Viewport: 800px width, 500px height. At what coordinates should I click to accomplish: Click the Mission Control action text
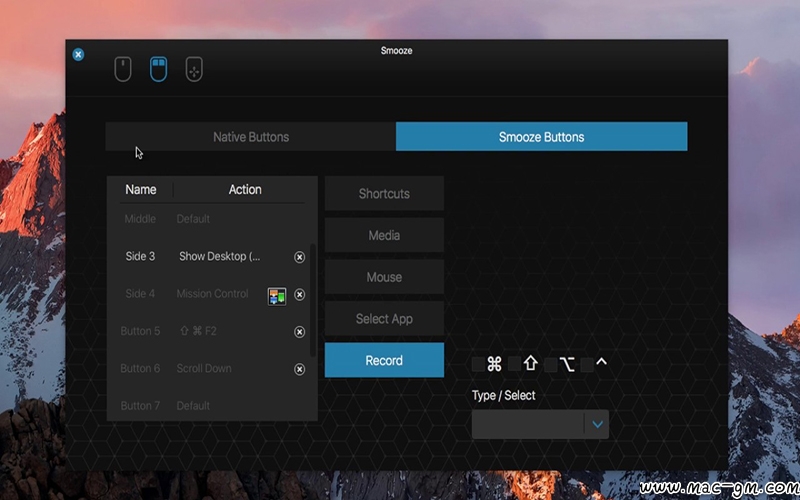pyautogui.click(x=212, y=293)
